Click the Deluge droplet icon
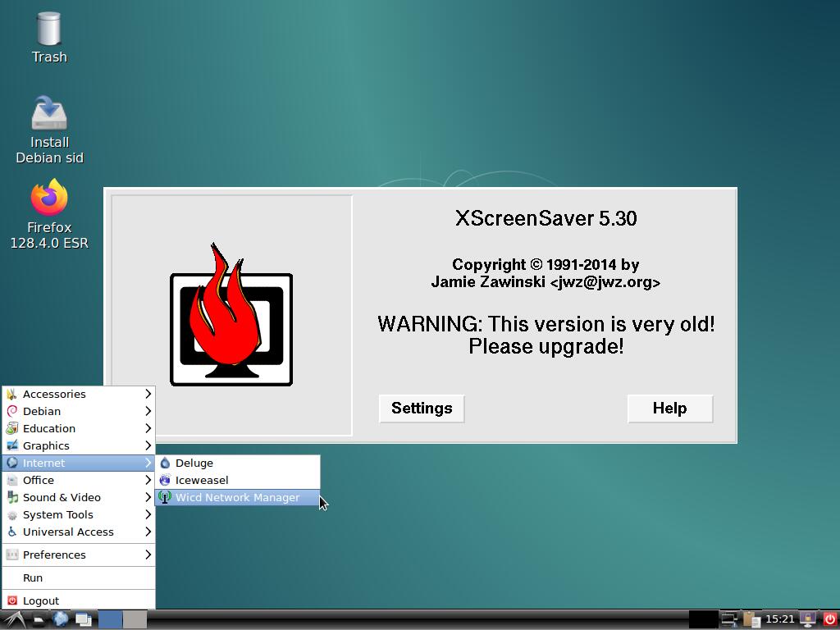Image resolution: width=840 pixels, height=630 pixels. pyautogui.click(x=165, y=463)
